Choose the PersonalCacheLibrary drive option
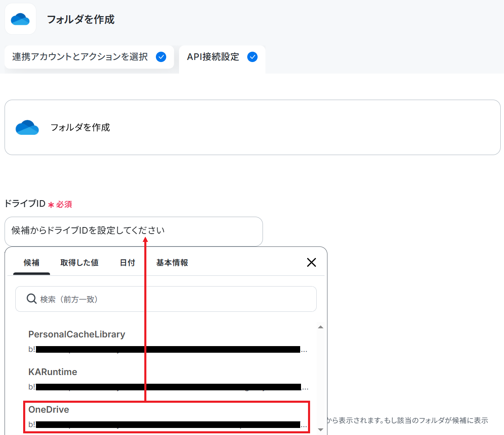 [x=167, y=342]
